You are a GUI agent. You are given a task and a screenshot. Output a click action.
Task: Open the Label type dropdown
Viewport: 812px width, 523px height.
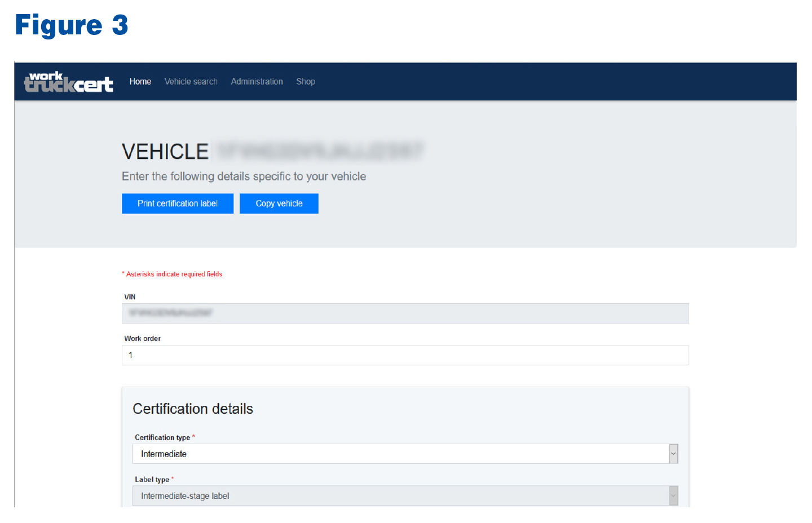coord(405,496)
